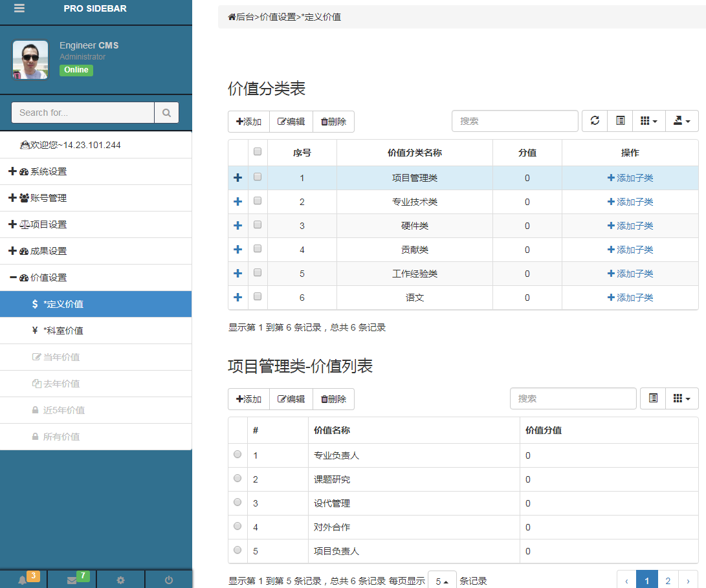Toggle card view for 价值分类表
The height and width of the screenshot is (588, 706).
pyautogui.click(x=621, y=121)
